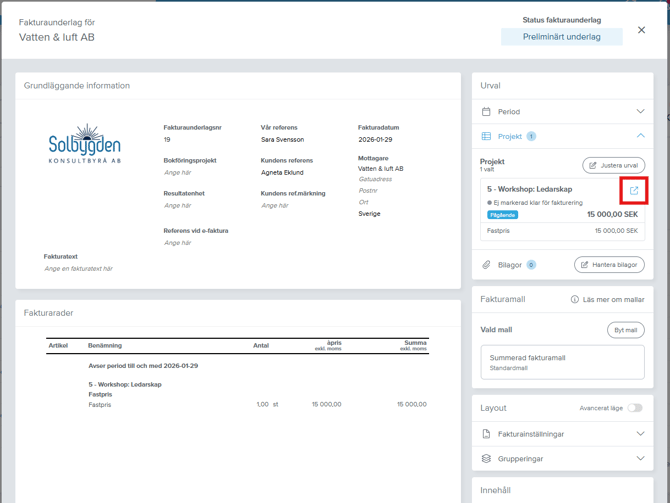The height and width of the screenshot is (503, 670).
Task: Click the Projekt table icon
Action: click(x=486, y=136)
